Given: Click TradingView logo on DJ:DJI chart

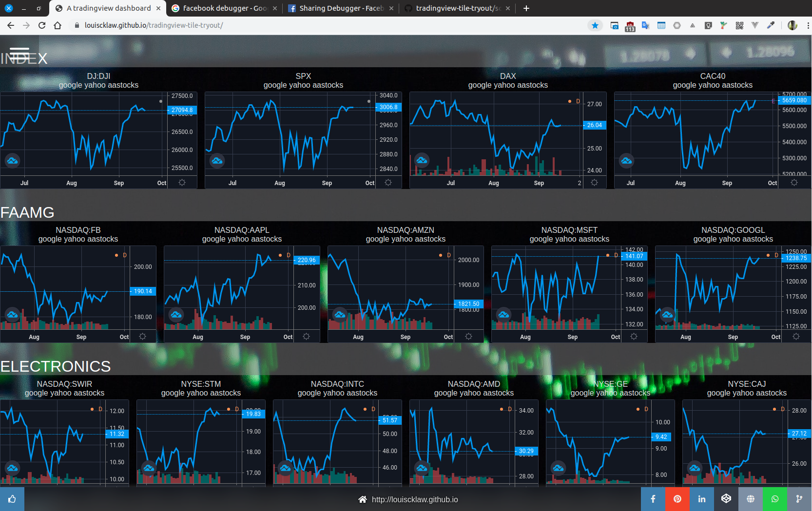Looking at the screenshot, I should [x=12, y=160].
